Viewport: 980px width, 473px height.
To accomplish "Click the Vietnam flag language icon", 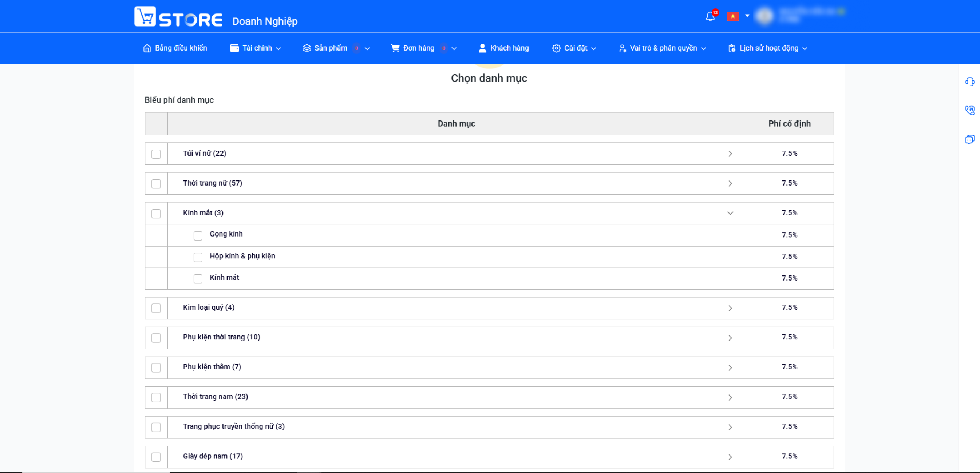I will [x=733, y=16].
